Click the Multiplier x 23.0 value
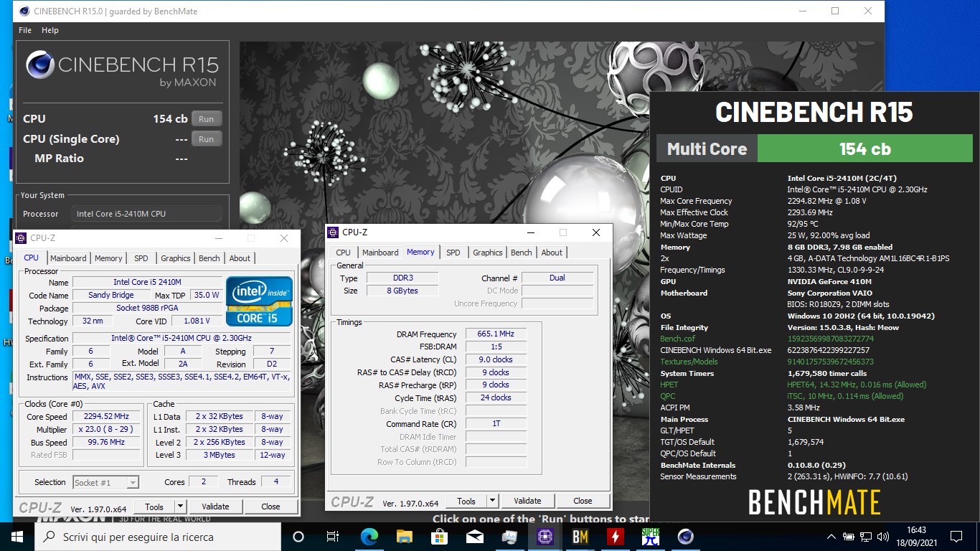980x551 pixels. pyautogui.click(x=106, y=429)
